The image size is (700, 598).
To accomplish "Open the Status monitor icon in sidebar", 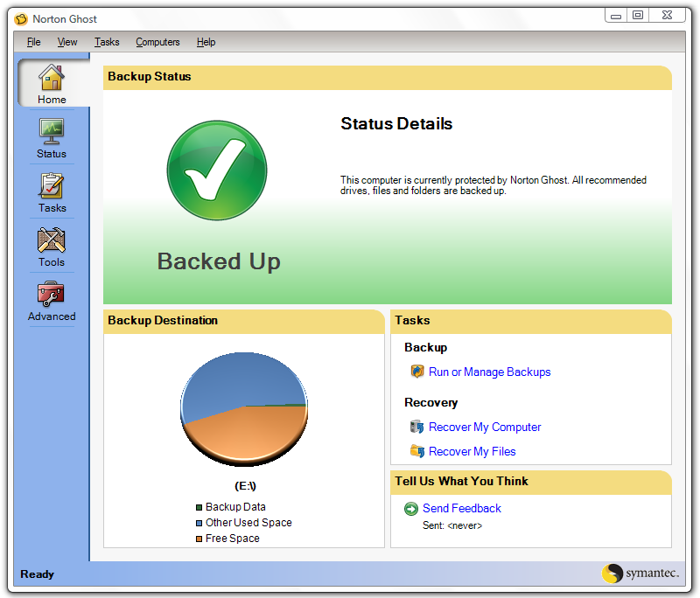I will tap(52, 131).
